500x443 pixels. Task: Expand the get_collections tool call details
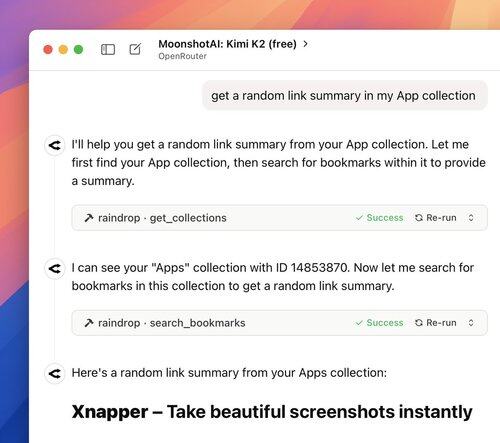coord(471,218)
